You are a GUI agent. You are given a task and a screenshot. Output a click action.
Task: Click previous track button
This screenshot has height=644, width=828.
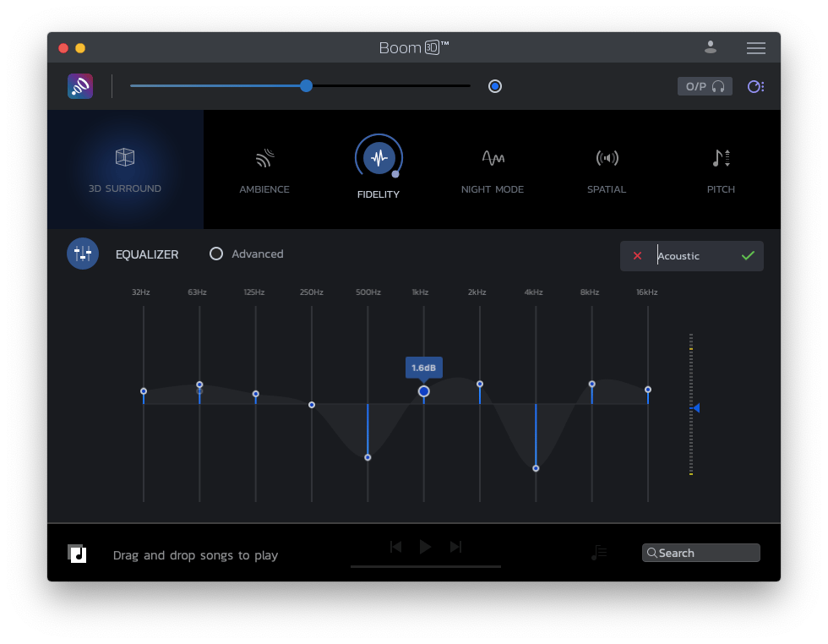pyautogui.click(x=395, y=547)
